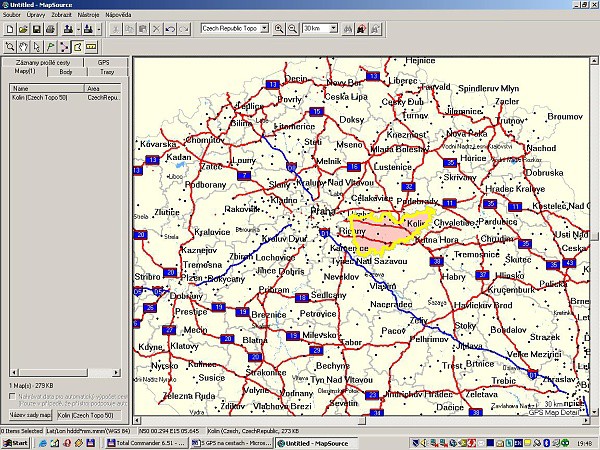Open the Soubor menu
600x450 pixels.
tap(12, 15)
